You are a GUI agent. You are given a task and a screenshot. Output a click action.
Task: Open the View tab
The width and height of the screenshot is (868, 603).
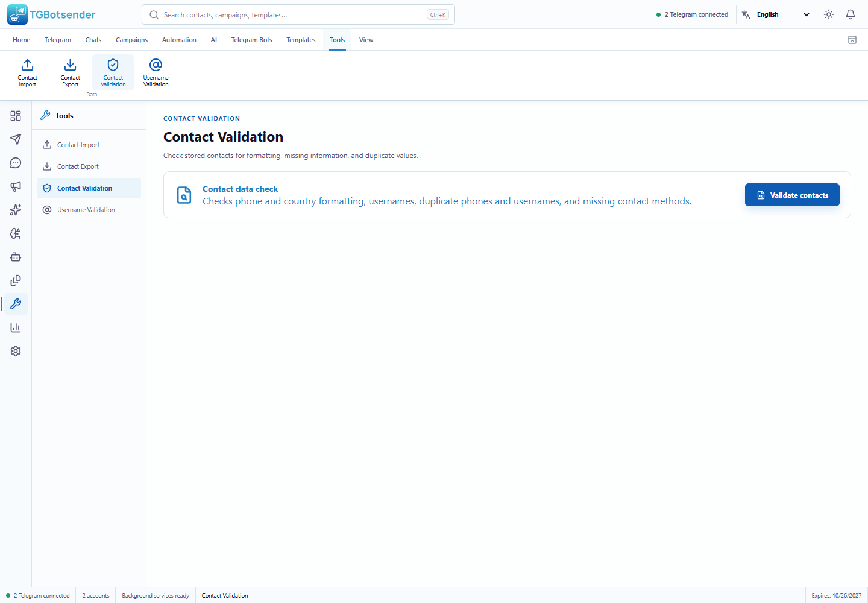point(366,40)
